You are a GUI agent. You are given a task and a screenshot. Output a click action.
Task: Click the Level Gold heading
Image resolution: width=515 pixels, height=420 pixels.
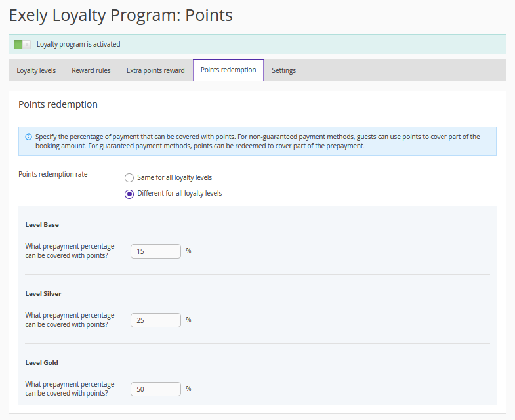point(42,363)
